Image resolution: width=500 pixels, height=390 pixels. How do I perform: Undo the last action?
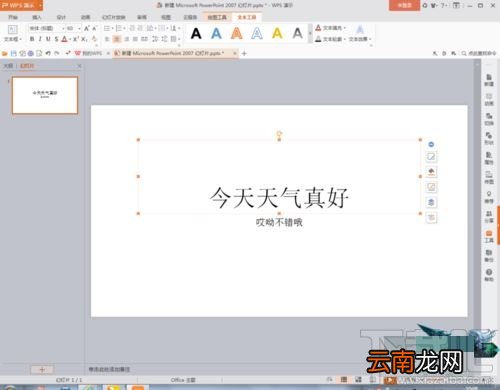[48, 53]
